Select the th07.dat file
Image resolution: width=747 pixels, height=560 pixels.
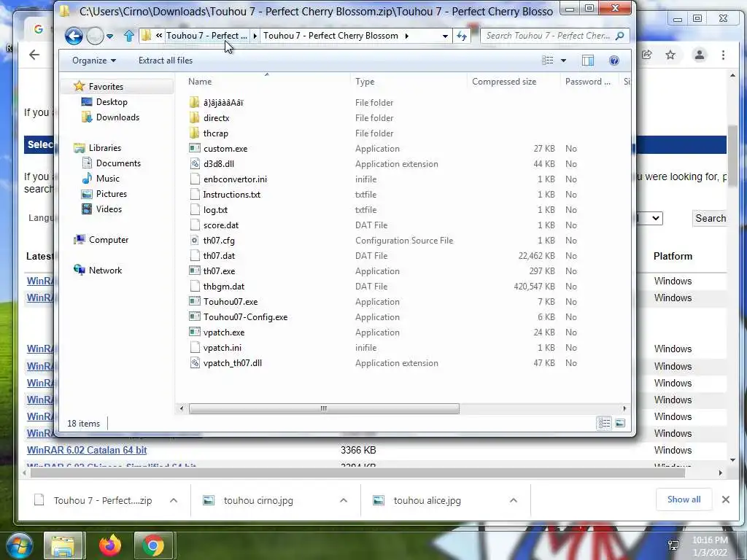pyautogui.click(x=219, y=256)
